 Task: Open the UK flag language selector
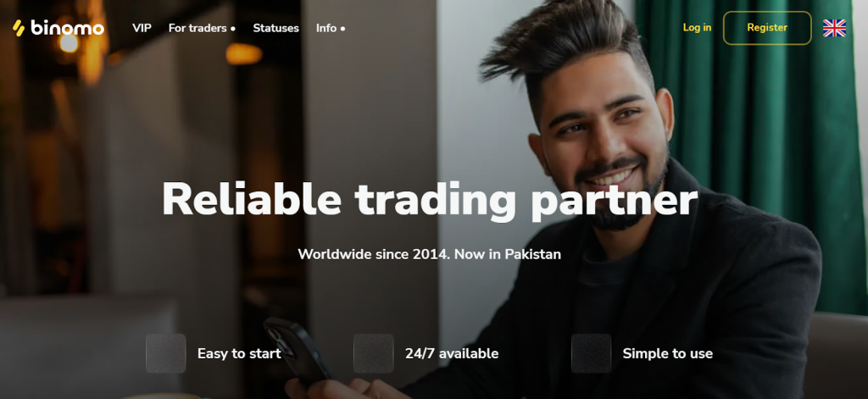(x=834, y=28)
